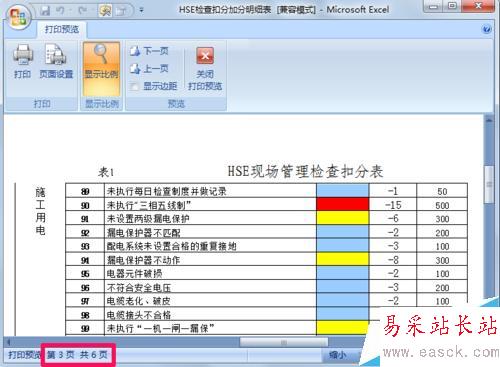Click the value -8 in row 94

click(393, 259)
